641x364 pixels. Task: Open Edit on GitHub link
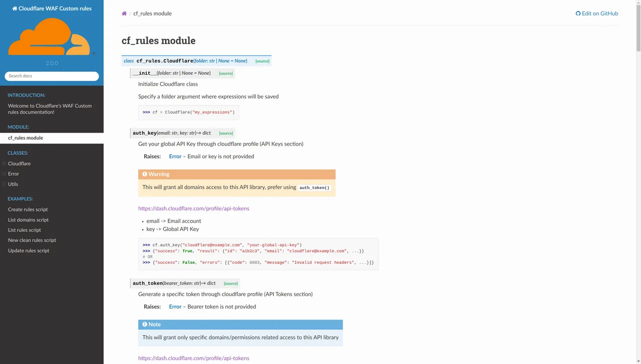596,14
